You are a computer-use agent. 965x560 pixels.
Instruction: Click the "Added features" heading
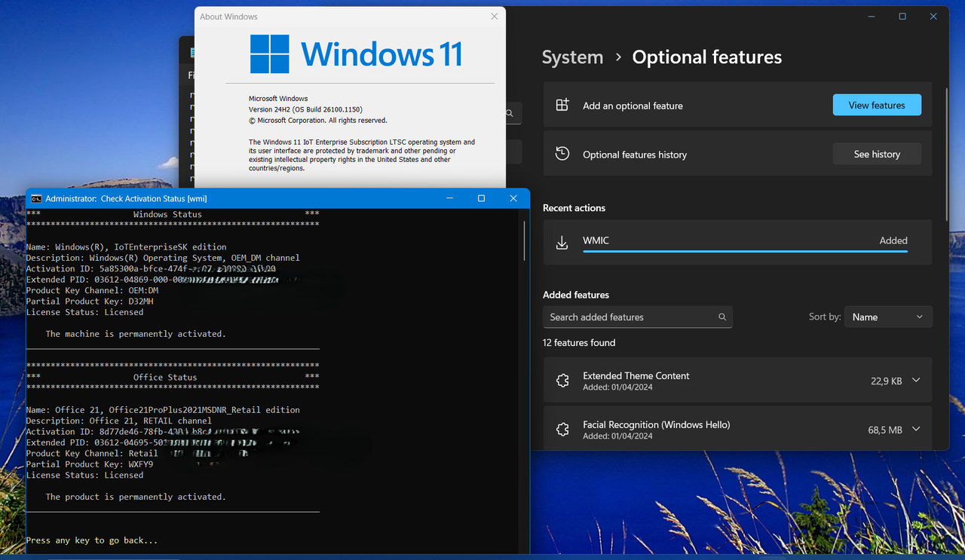[576, 295]
